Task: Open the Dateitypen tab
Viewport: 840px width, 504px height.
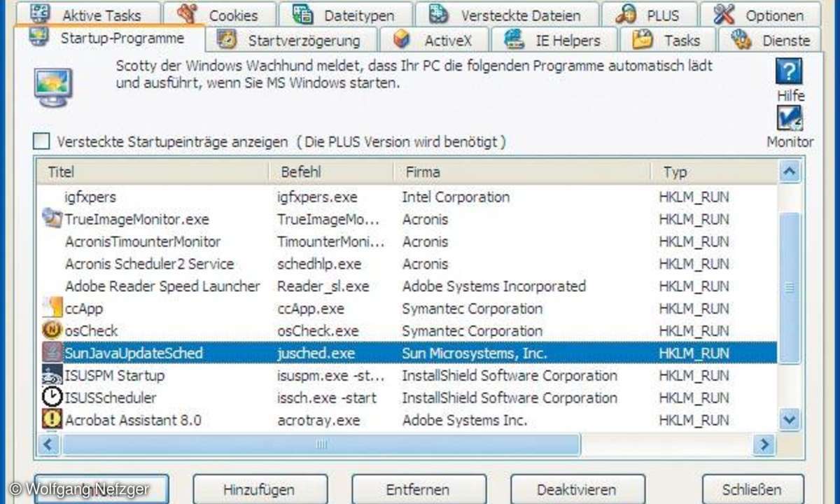Action: [346, 15]
